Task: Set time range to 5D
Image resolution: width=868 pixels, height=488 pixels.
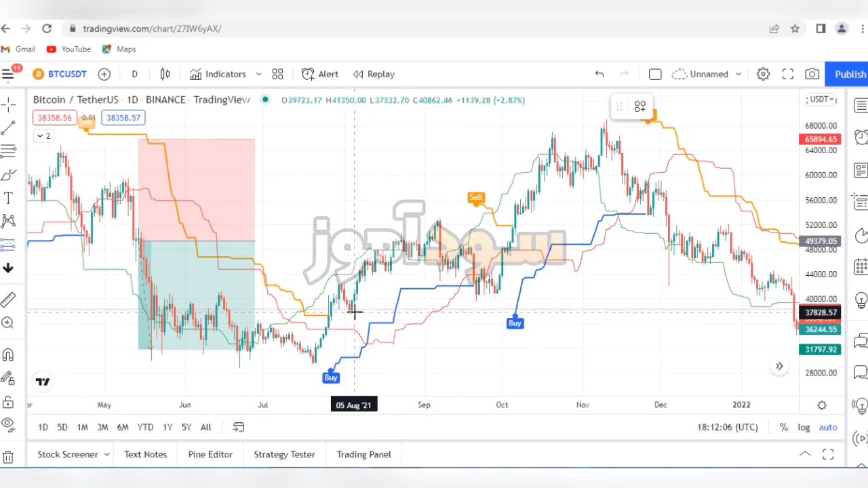Action: point(62,427)
